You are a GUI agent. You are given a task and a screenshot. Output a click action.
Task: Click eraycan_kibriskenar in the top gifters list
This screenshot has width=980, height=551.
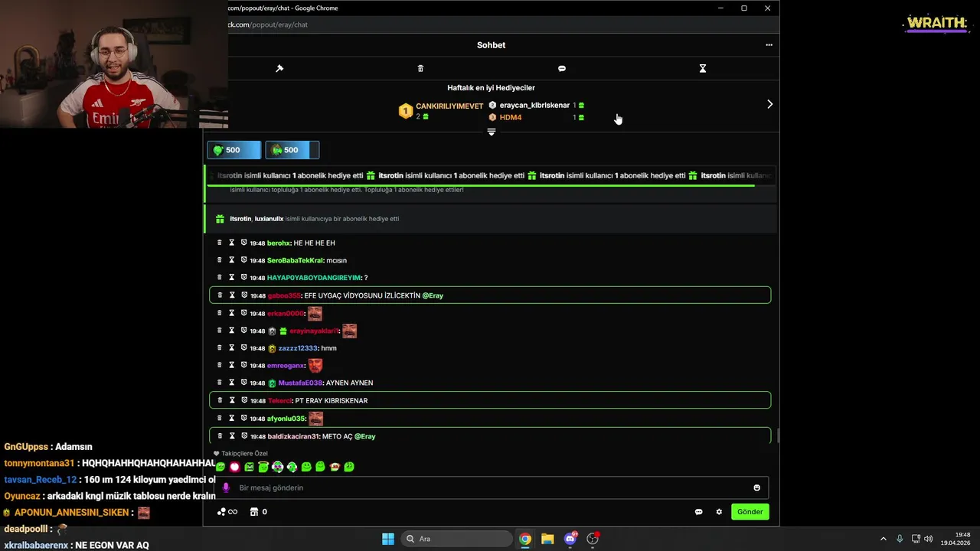534,105
